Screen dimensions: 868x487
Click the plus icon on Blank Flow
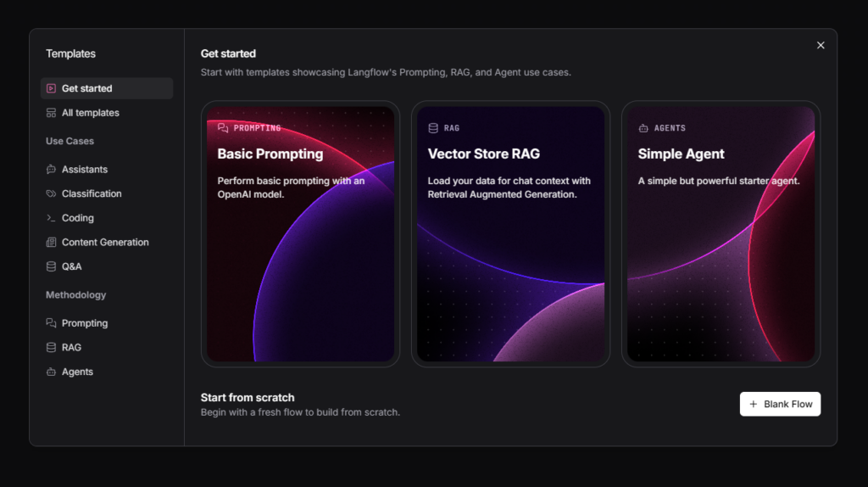point(754,404)
